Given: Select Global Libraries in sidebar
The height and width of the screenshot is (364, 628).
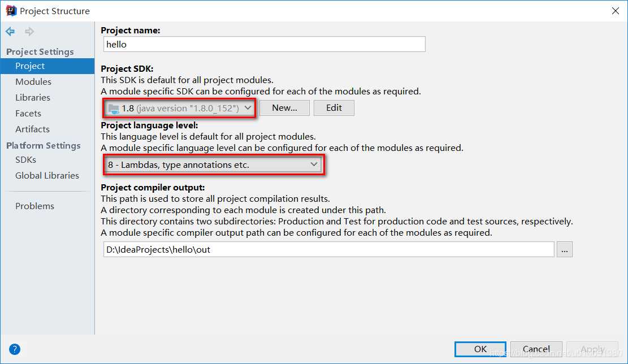Looking at the screenshot, I should point(47,176).
